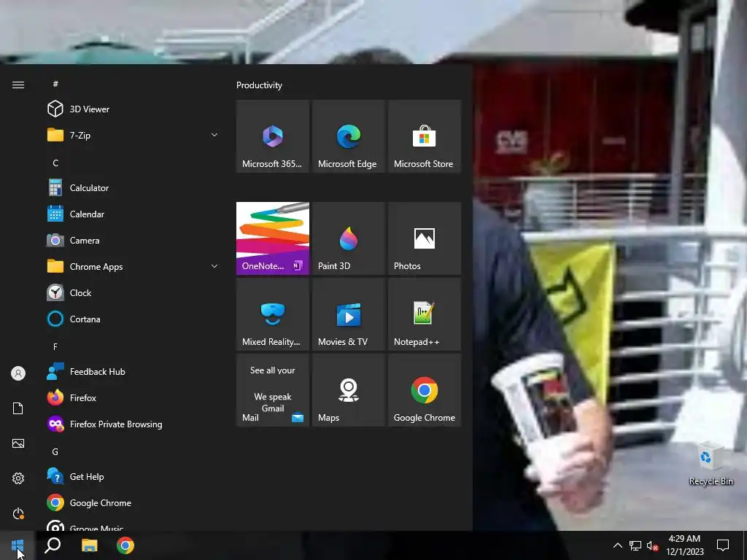
Task: Open Calendar from the app list
Action: click(x=133, y=214)
